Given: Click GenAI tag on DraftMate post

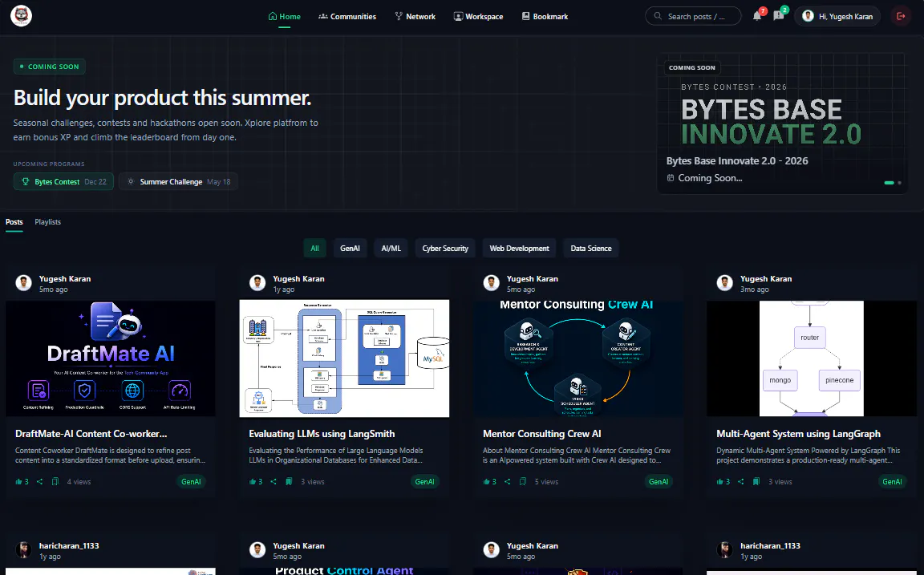Looking at the screenshot, I should click(191, 482).
